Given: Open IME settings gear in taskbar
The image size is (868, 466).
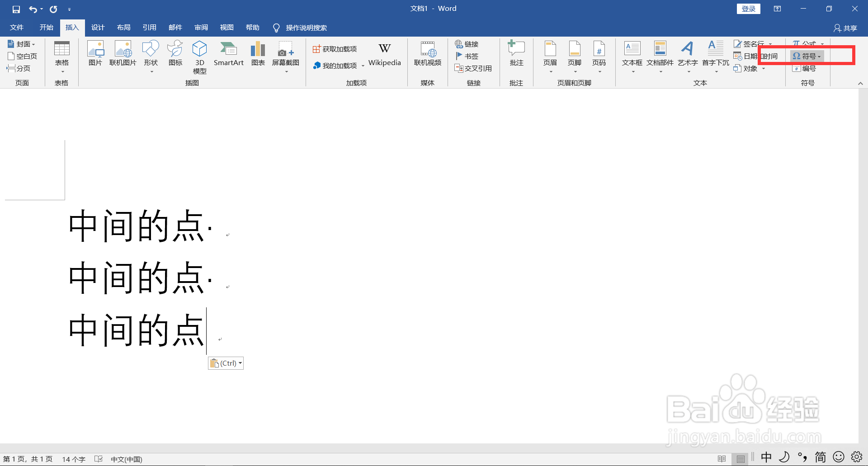Looking at the screenshot, I should tap(857, 457).
